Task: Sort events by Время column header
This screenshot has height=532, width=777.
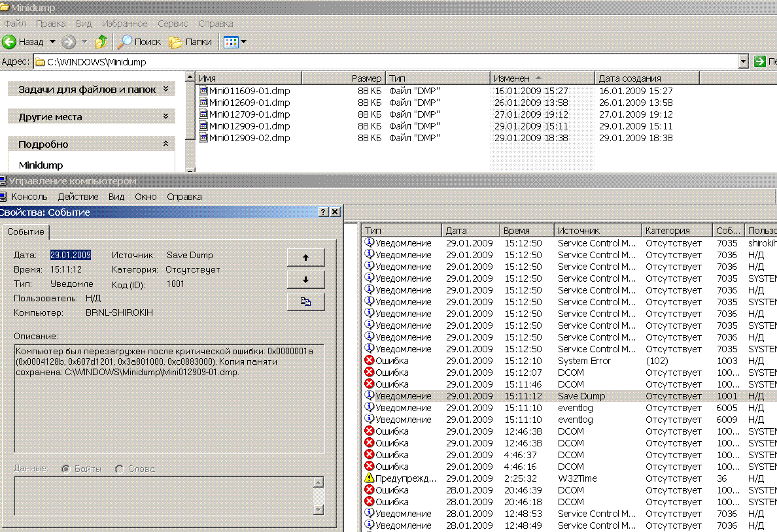Action: [x=527, y=230]
